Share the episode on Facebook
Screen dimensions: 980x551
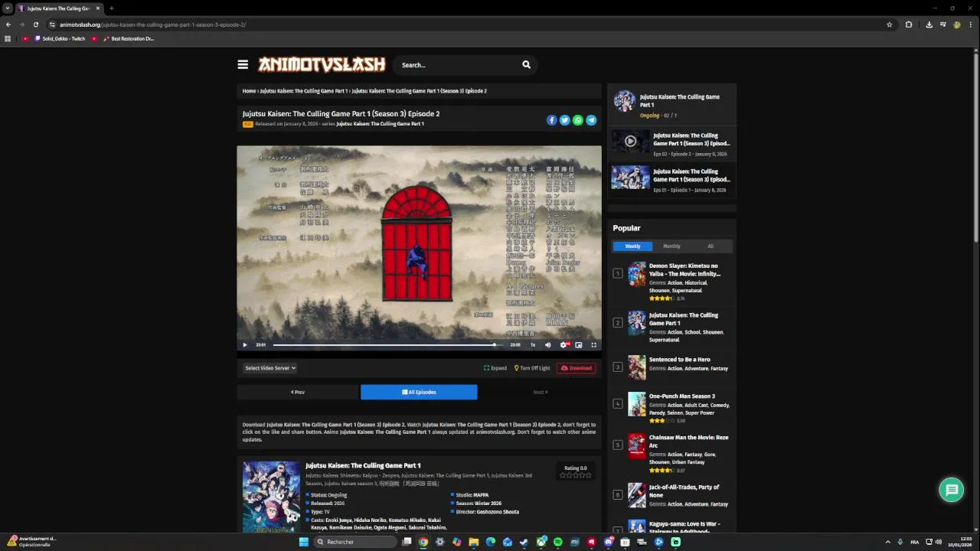coord(551,120)
